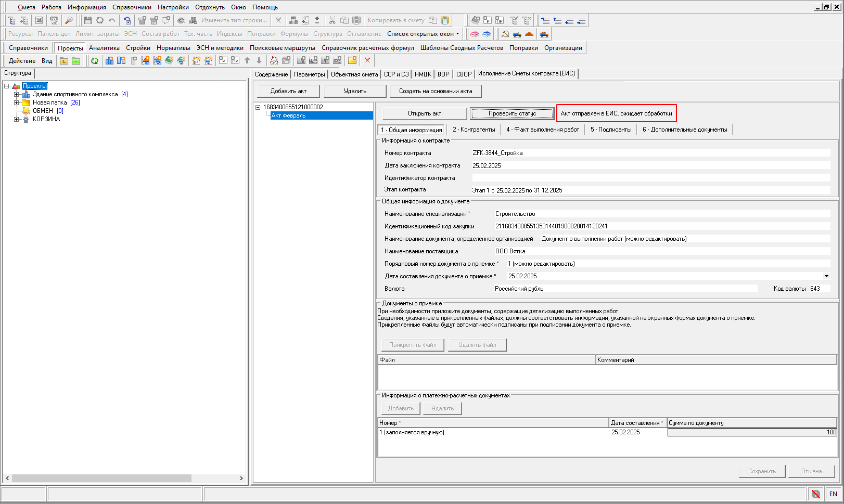
Task: Switch to the Аналитика tab
Action: coord(104,48)
